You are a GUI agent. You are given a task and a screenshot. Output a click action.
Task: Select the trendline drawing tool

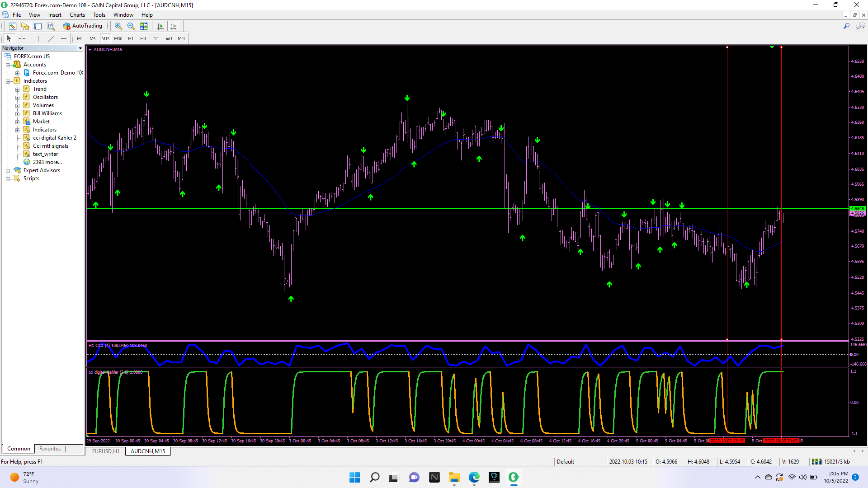point(51,38)
